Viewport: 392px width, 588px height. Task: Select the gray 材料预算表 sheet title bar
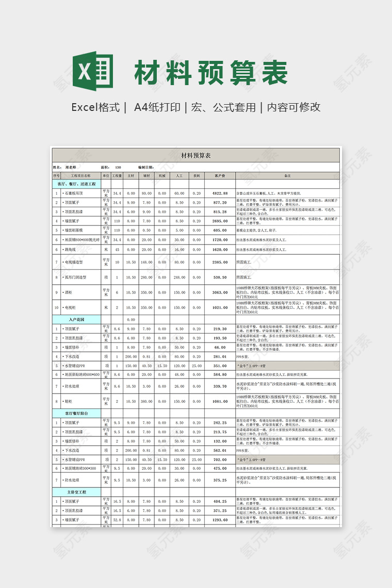click(196, 155)
